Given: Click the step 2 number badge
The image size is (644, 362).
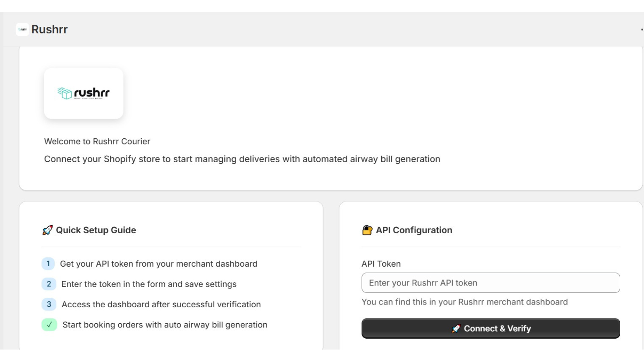Looking at the screenshot, I should point(49,284).
